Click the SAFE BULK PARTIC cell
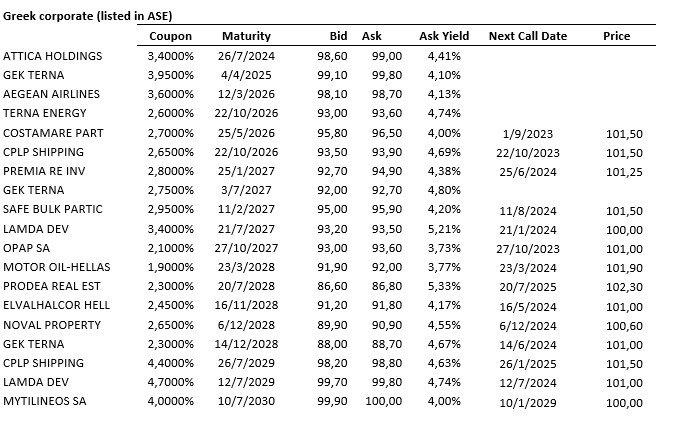Viewport: 673px width, 428px height. (x=52, y=209)
